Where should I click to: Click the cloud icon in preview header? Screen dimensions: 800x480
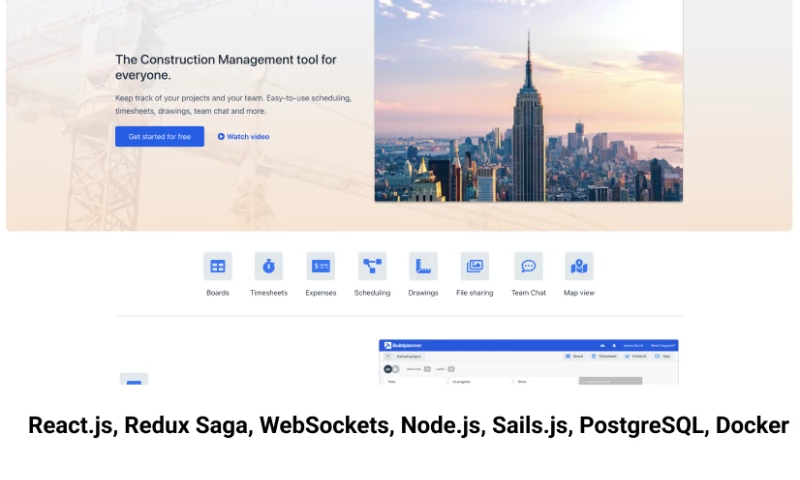[603, 345]
